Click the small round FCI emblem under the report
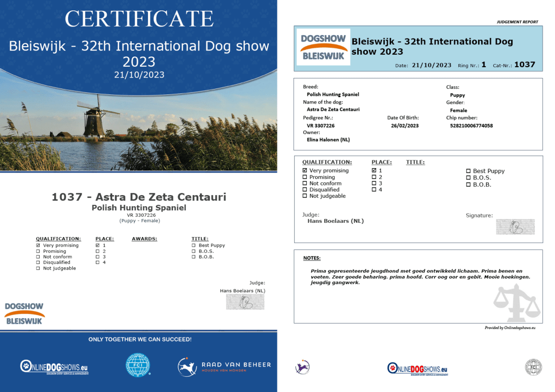 coord(532,367)
